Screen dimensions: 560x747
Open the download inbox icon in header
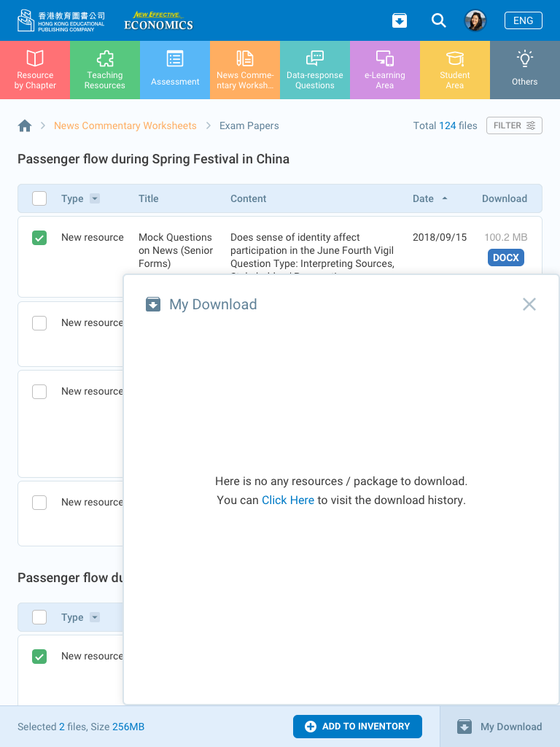pos(400,20)
